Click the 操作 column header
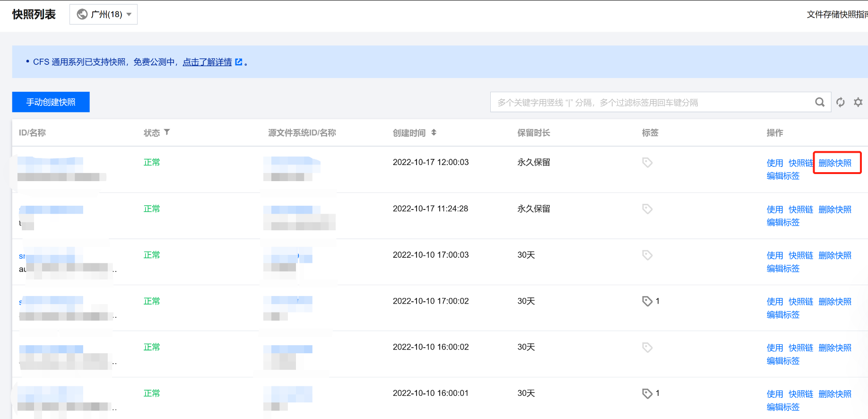The image size is (868, 419). coord(775,133)
